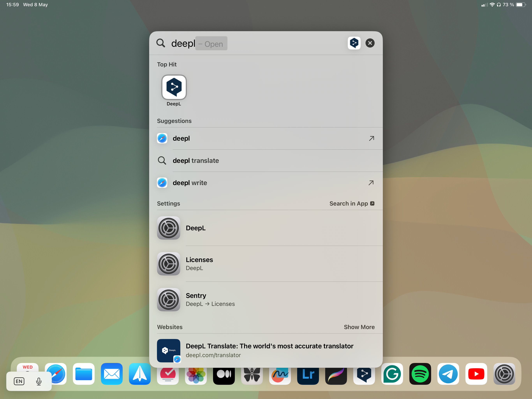Open DeepL settings entry
The image size is (532, 399).
tap(196, 228)
